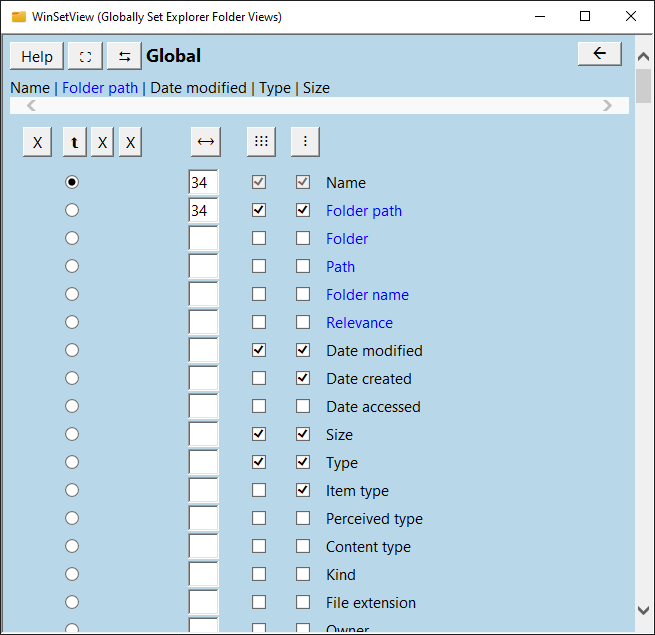
Task: Uncheck second Date created checkbox
Action: [x=303, y=378]
